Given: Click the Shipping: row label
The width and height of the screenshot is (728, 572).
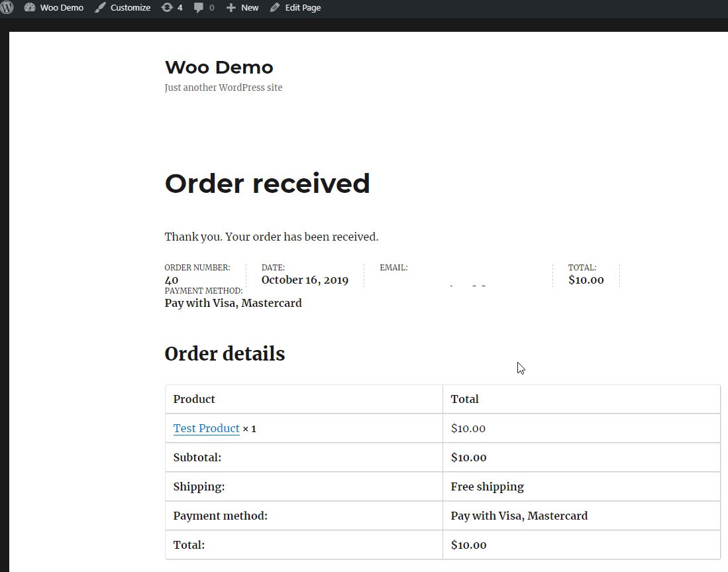Looking at the screenshot, I should 199,486.
